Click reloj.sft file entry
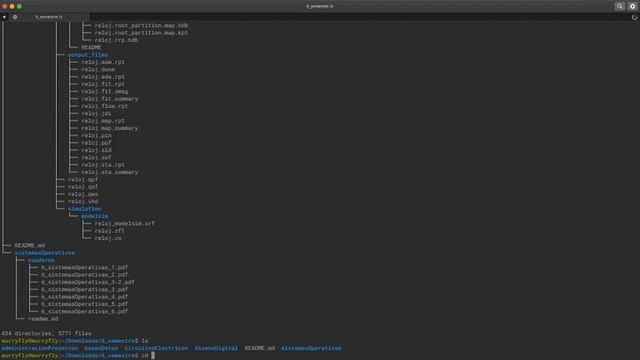 [x=109, y=231]
